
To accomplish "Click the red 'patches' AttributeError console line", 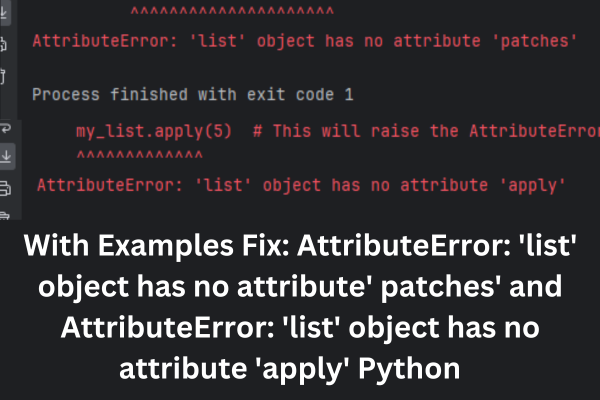I will [305, 41].
